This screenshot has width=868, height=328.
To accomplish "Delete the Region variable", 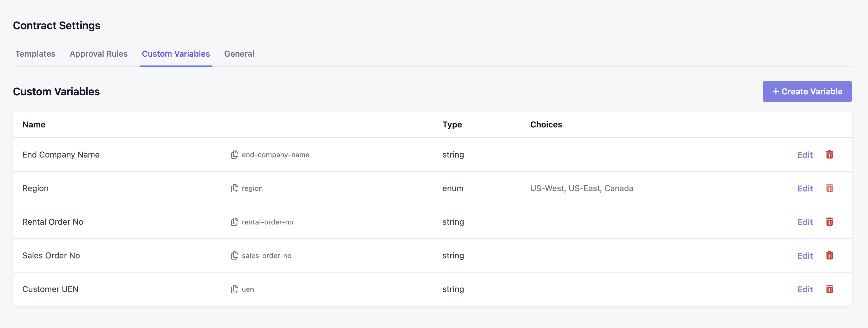I will [x=829, y=188].
